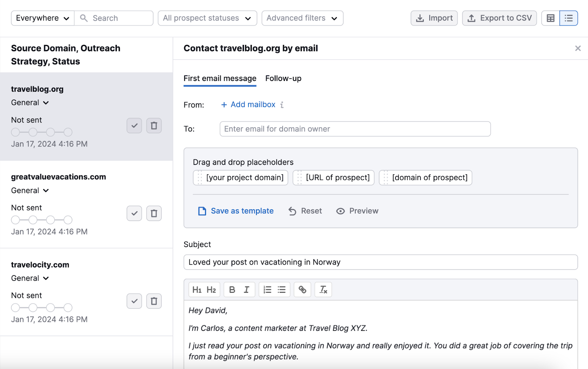Switch to table view layout
The image size is (588, 369).
tap(550, 18)
